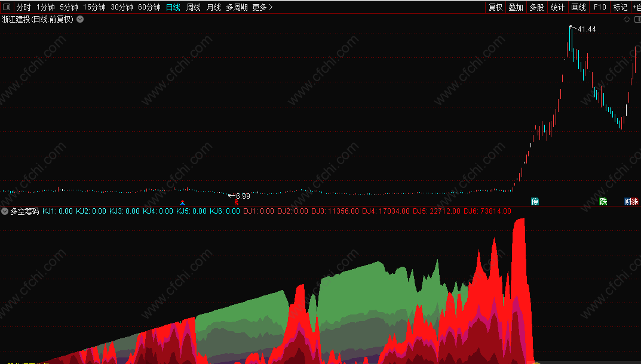
Task: Click the KJ5: 0.00 value
Action: (x=191, y=211)
